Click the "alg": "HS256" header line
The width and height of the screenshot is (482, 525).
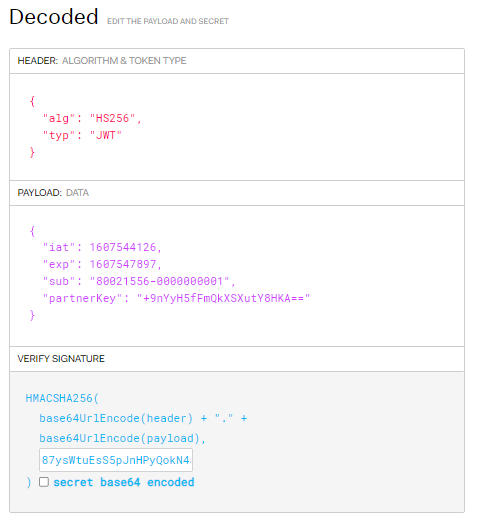tap(92, 118)
